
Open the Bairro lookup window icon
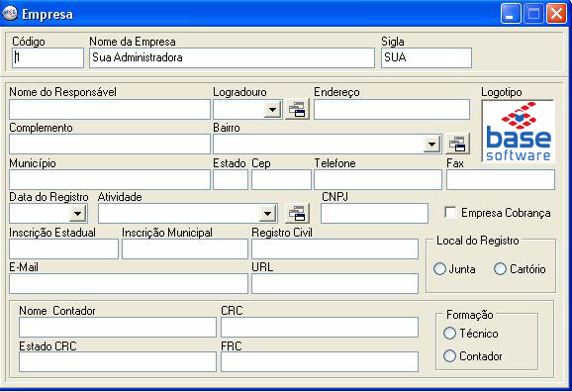(457, 144)
